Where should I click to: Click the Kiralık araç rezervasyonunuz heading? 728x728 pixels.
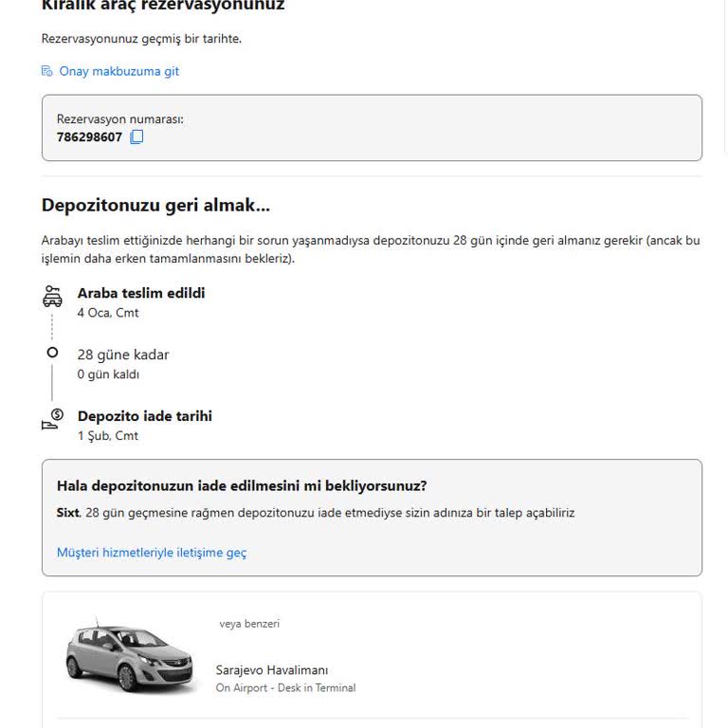[x=163, y=7]
